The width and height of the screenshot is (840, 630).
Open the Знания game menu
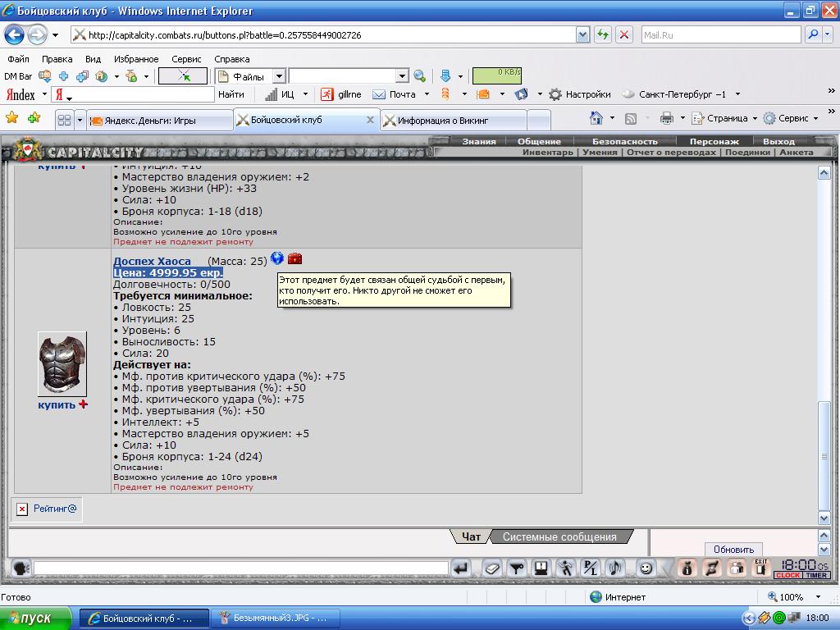click(x=479, y=141)
